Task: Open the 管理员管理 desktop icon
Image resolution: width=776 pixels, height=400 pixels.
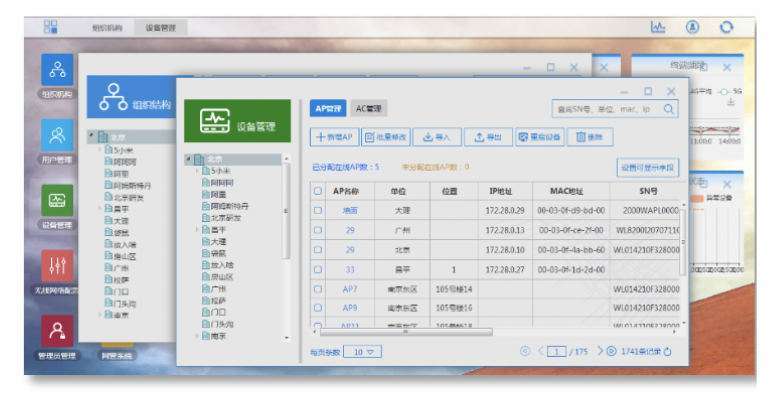Action: 57,330
